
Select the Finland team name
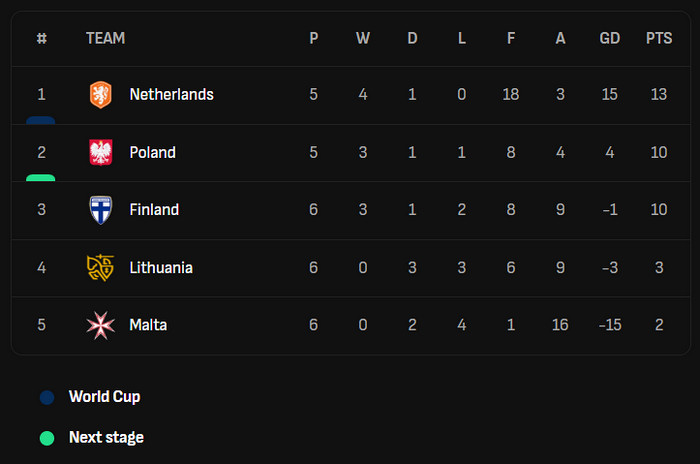(x=154, y=210)
